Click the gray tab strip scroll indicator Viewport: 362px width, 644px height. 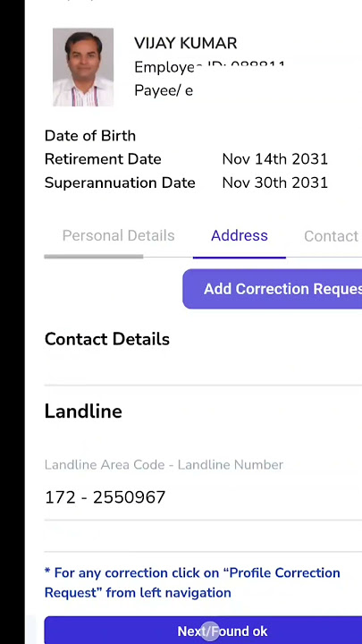94,257
